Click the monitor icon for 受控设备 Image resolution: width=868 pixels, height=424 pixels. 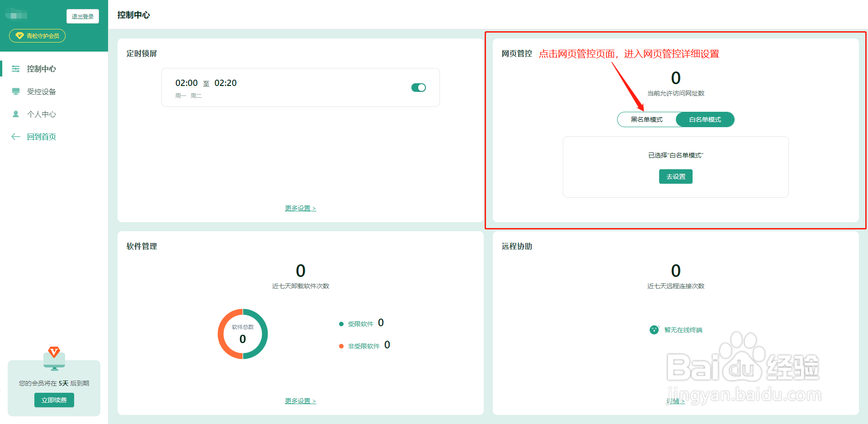point(16,91)
